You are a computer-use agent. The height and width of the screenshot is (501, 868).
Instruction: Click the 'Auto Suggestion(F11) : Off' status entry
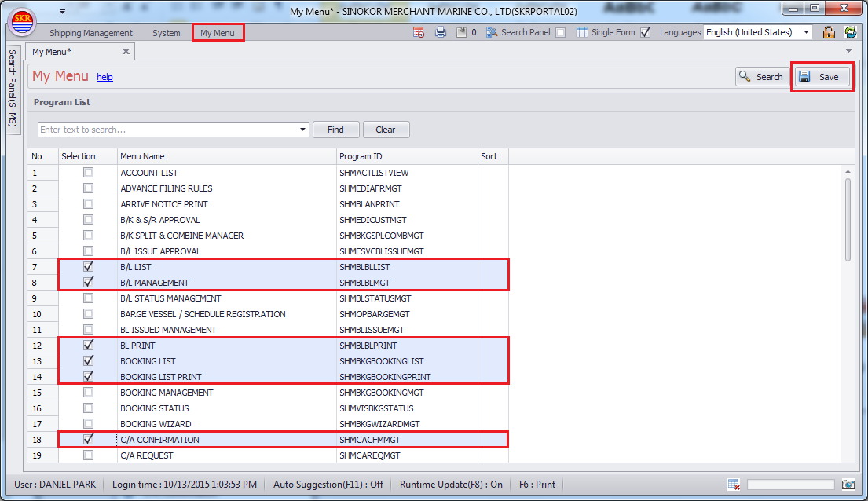click(328, 485)
